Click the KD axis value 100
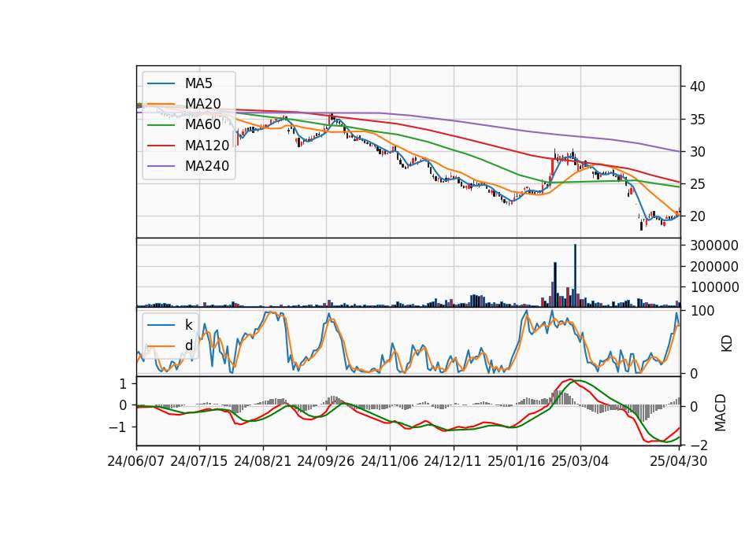Image resolution: width=756 pixels, height=543 pixels. tap(702, 311)
